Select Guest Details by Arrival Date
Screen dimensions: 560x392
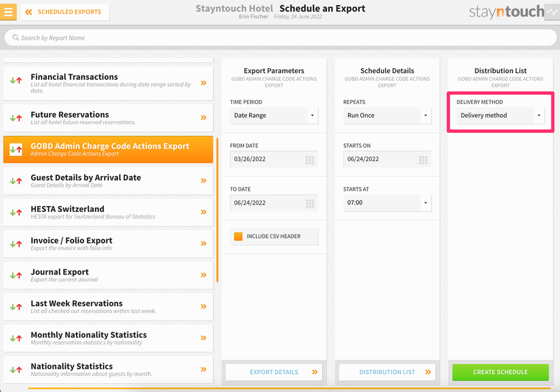pos(108,181)
